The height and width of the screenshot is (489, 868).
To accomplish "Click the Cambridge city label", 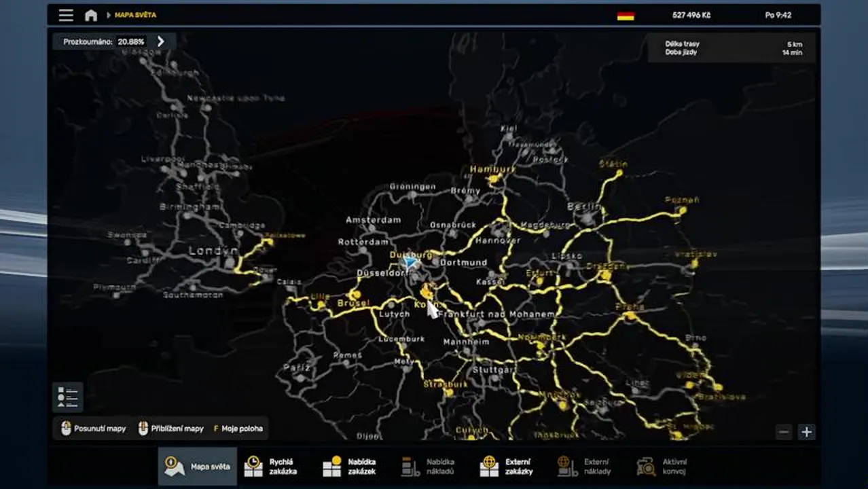I will pyautogui.click(x=242, y=225).
